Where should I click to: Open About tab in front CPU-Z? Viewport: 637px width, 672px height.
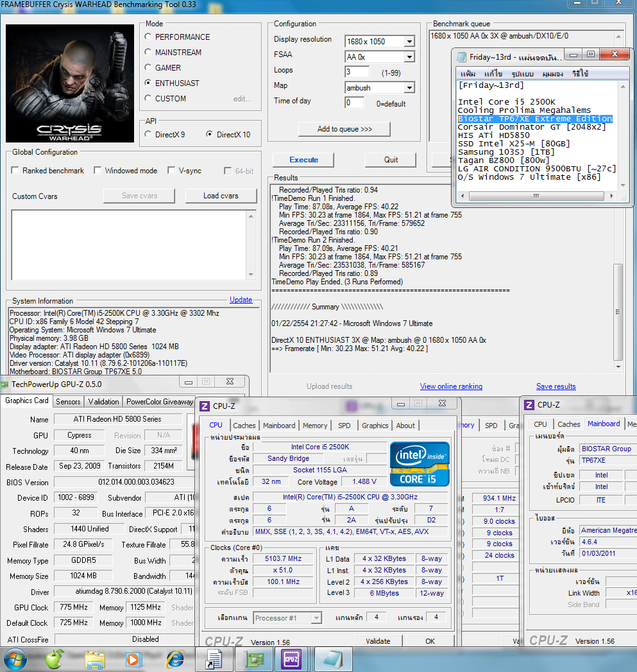[405, 426]
